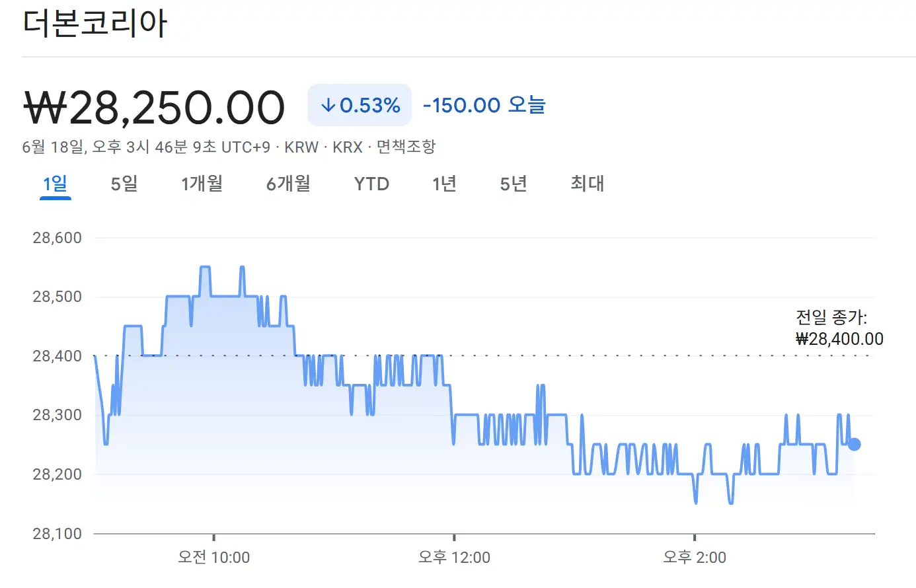
Task: Click the 전일 종가 ₩28,400.00 label
Action: click(839, 328)
